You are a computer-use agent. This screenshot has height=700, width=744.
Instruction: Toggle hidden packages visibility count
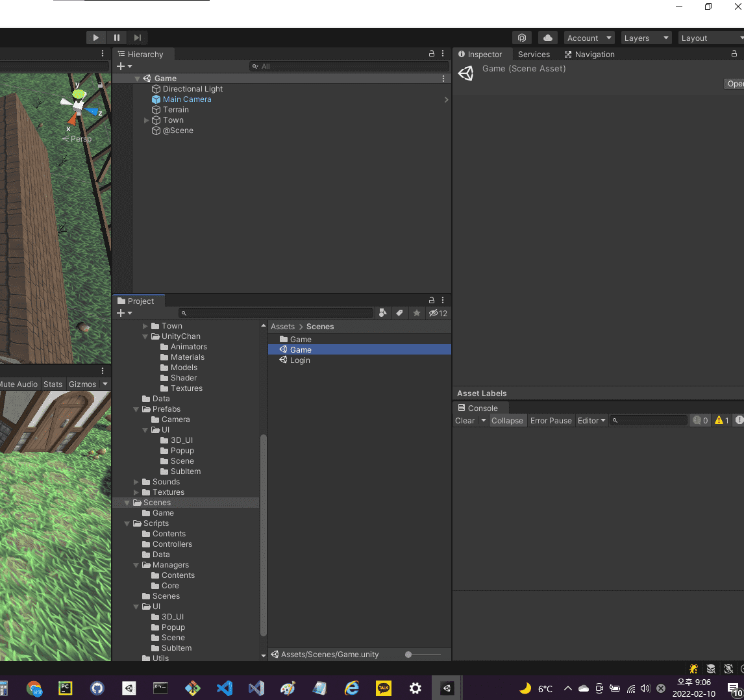pos(438,313)
